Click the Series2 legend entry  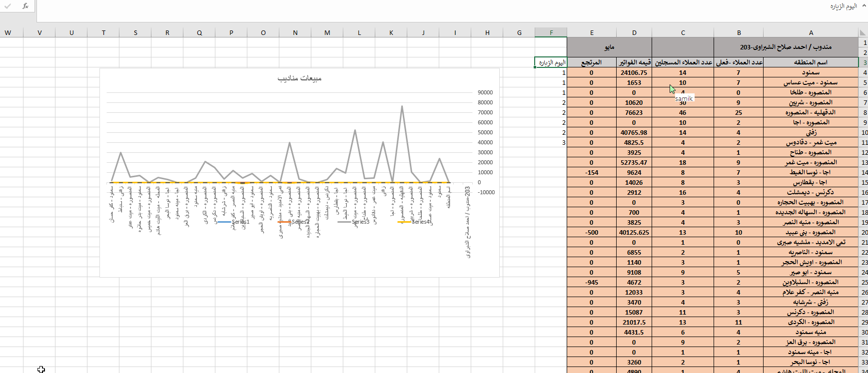click(x=294, y=222)
